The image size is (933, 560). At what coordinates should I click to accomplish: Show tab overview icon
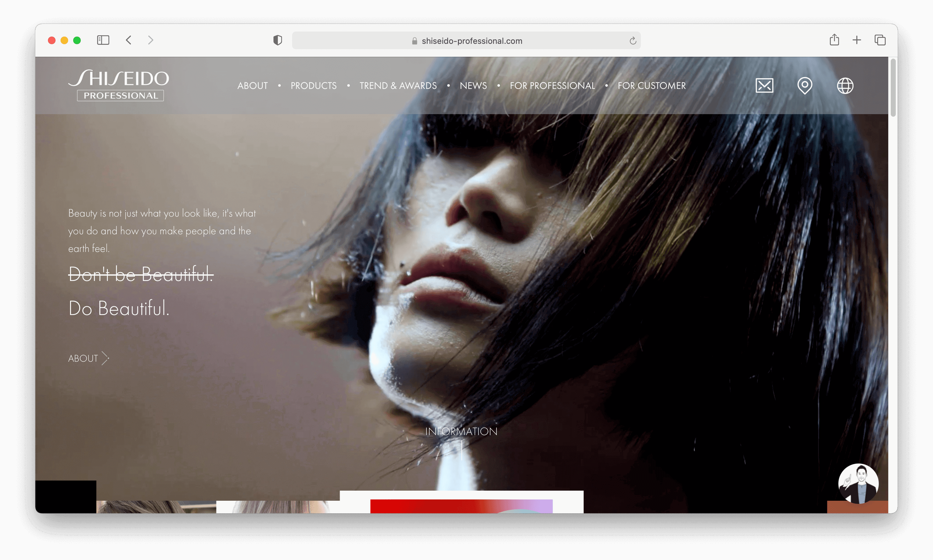[x=880, y=40]
